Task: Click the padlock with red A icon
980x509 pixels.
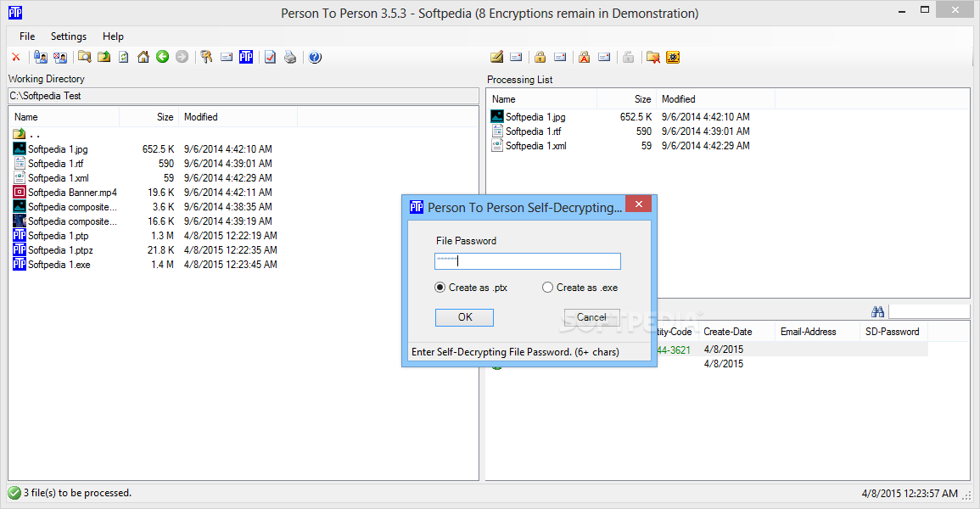Action: pyautogui.click(x=585, y=58)
